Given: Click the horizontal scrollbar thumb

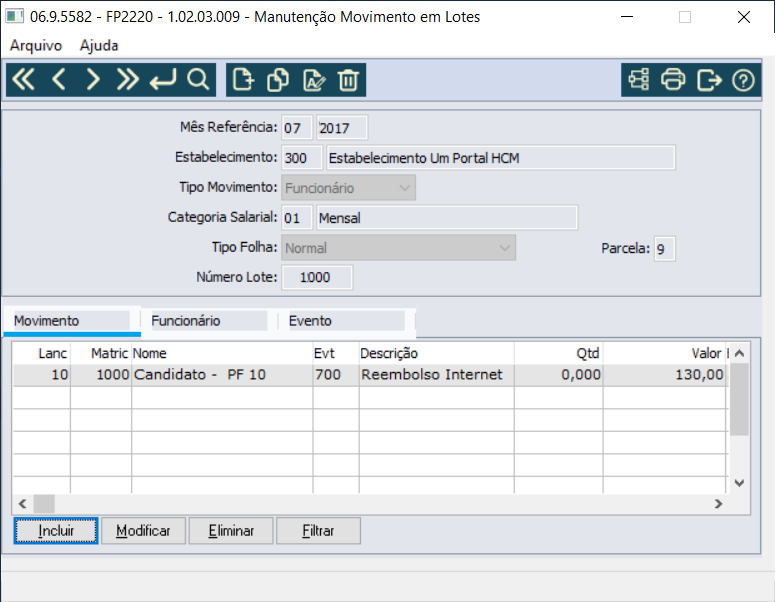Looking at the screenshot, I should coord(44,504).
